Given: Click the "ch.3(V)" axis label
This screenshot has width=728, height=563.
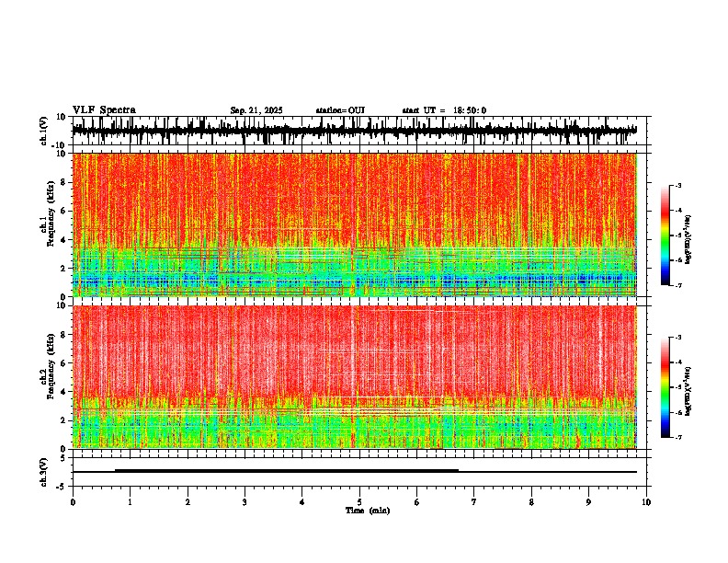Looking at the screenshot, I should (44, 472).
